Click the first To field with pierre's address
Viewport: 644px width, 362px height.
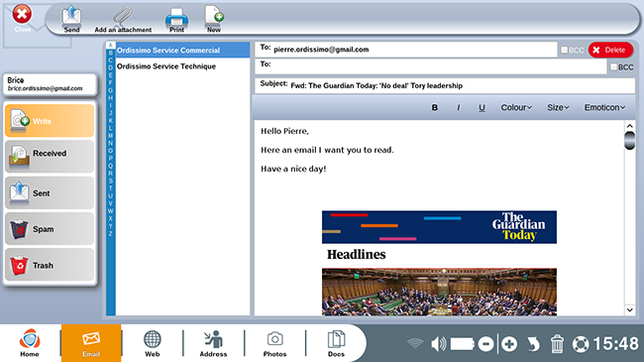(x=406, y=50)
